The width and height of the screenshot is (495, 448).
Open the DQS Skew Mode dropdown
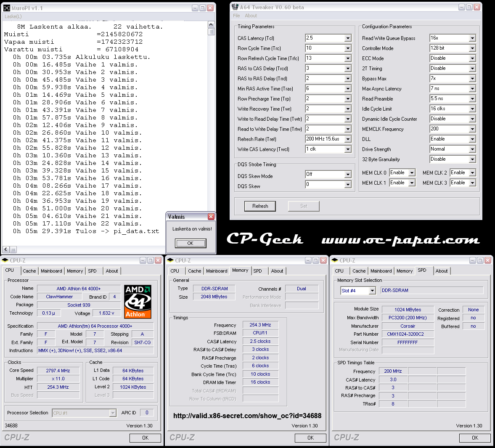pos(348,174)
